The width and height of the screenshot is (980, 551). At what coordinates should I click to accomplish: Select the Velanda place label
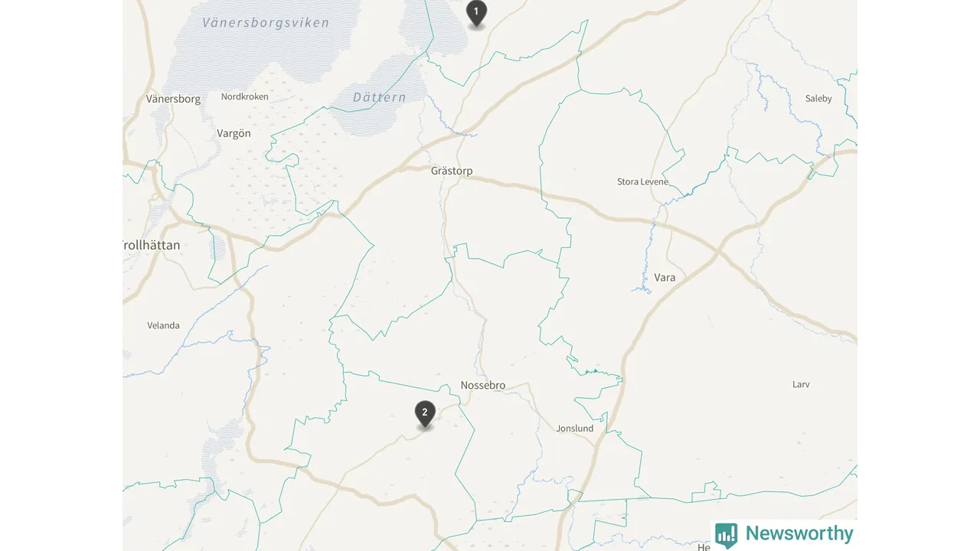pos(163,325)
